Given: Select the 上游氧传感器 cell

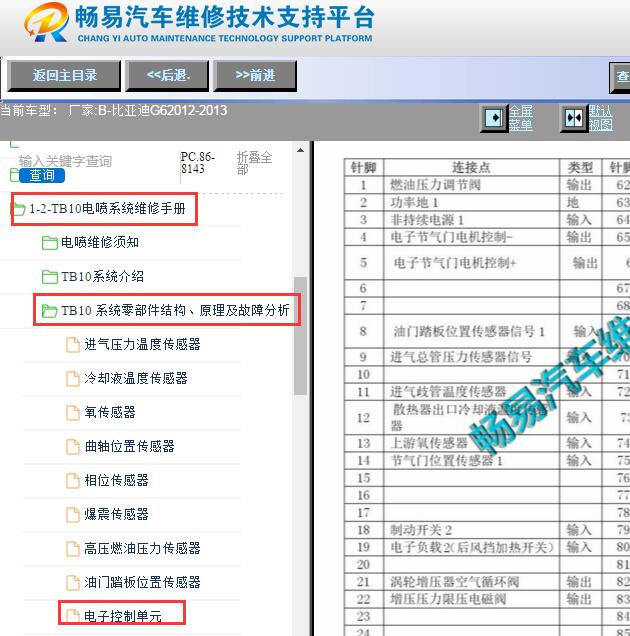Looking at the screenshot, I should coord(471,443).
